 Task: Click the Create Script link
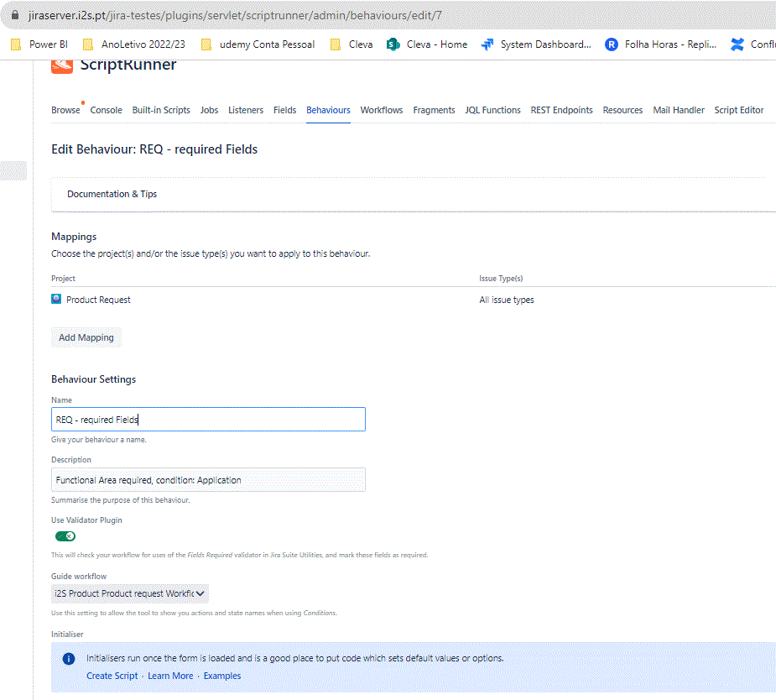112,676
